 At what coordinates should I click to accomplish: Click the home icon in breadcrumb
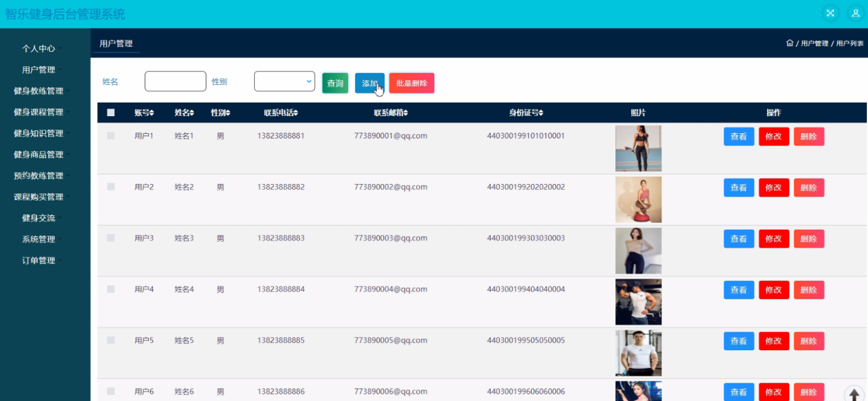(790, 43)
